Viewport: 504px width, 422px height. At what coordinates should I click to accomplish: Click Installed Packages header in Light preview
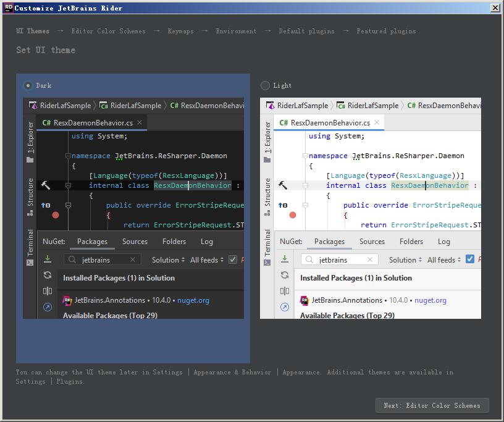coord(356,278)
